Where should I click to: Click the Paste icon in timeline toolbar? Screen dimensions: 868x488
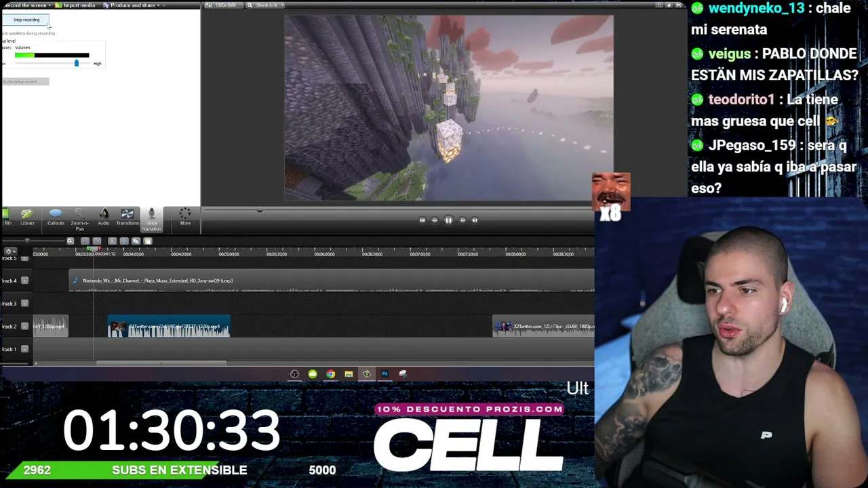147,241
